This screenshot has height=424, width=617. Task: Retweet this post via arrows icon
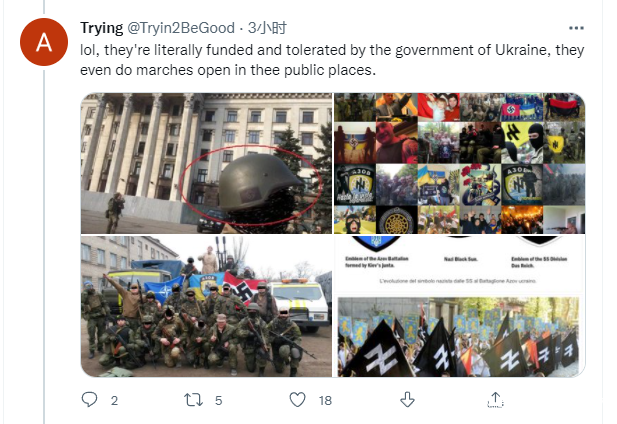click(194, 400)
